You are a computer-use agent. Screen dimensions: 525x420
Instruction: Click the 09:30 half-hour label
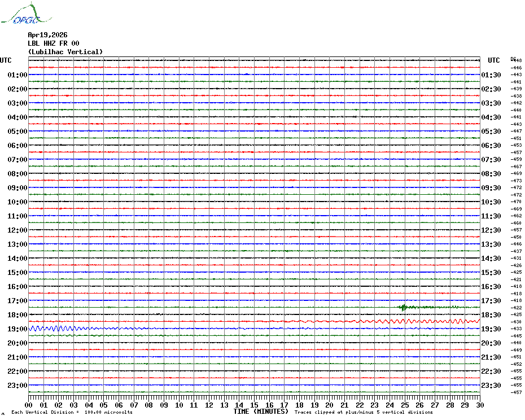491,187
